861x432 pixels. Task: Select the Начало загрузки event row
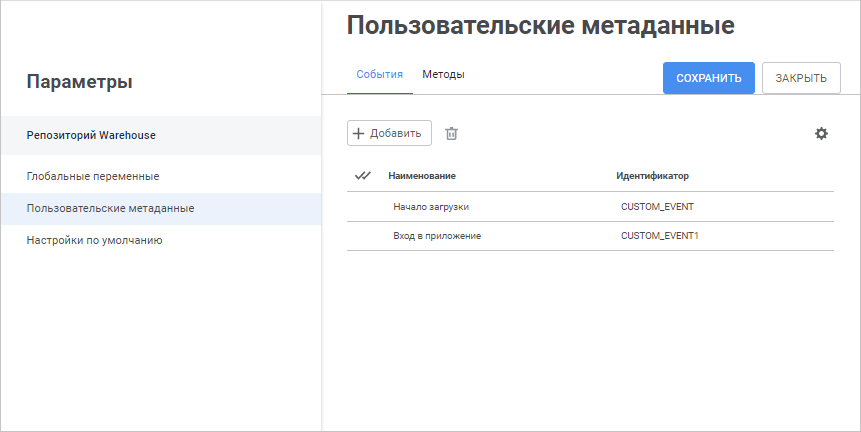tap(431, 207)
